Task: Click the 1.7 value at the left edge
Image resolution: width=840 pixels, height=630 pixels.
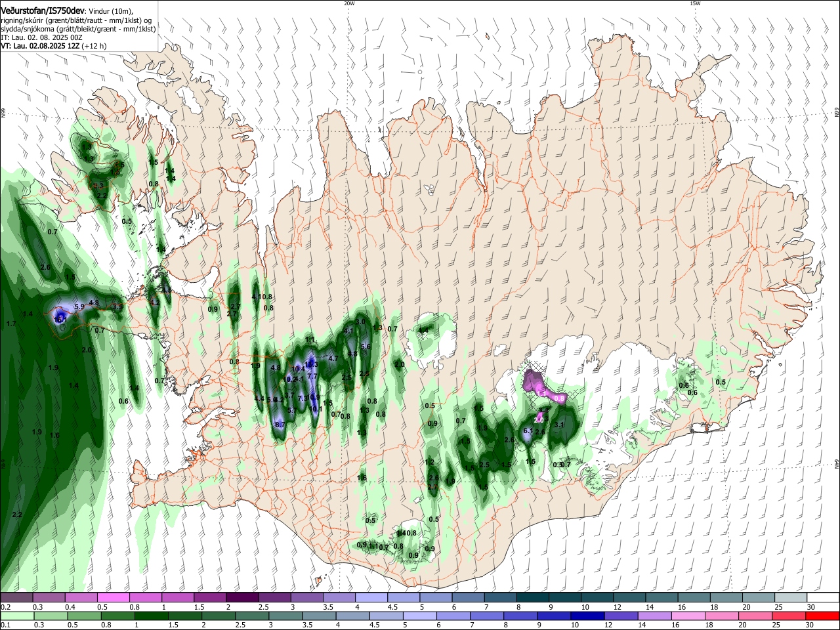Action: pyautogui.click(x=11, y=324)
